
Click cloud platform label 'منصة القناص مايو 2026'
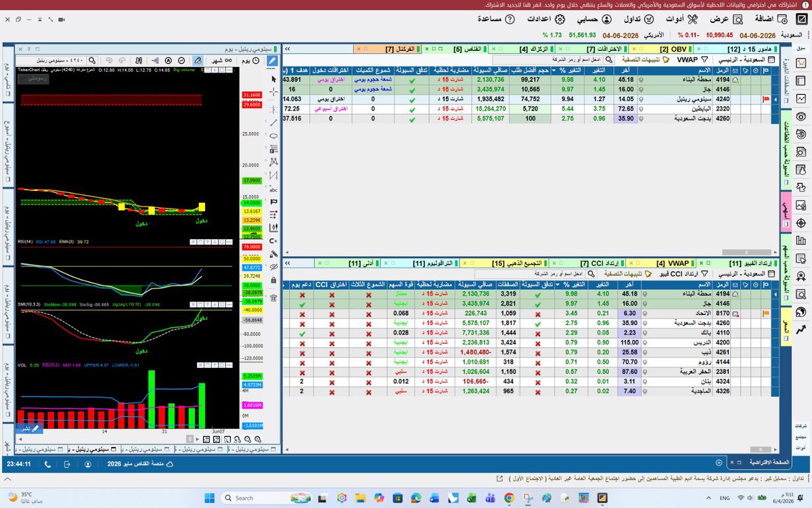(x=141, y=465)
